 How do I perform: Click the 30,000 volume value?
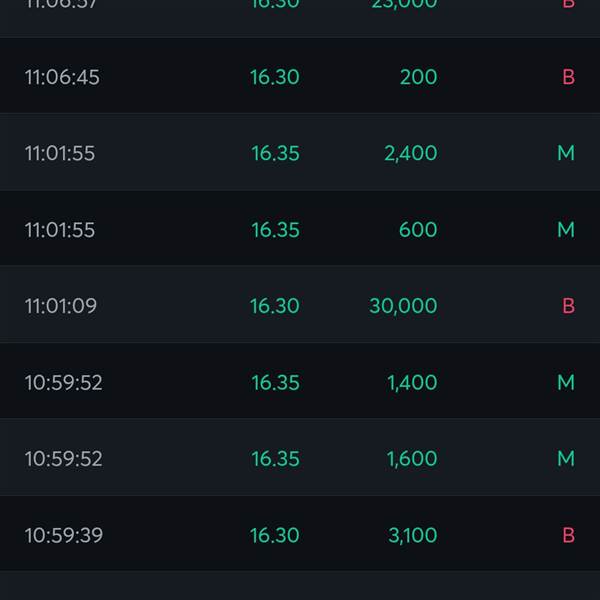[x=403, y=306]
